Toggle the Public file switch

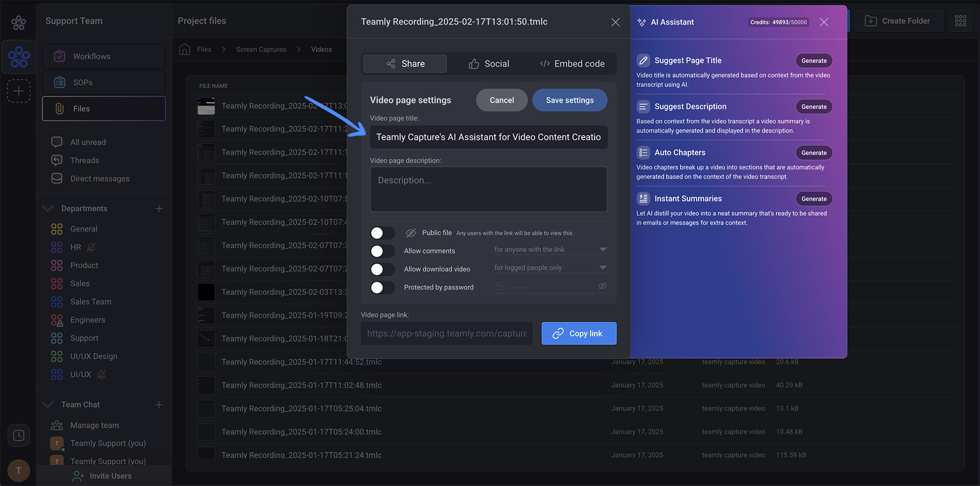pyautogui.click(x=382, y=233)
